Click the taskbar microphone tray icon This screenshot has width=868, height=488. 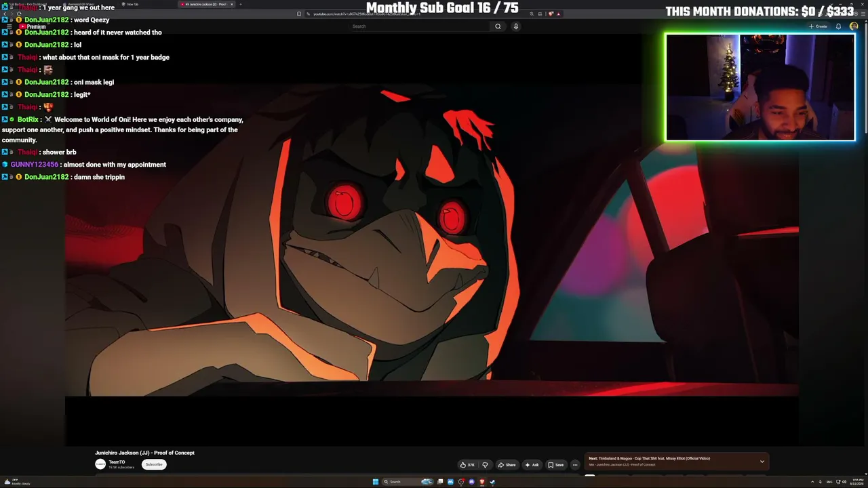click(821, 482)
